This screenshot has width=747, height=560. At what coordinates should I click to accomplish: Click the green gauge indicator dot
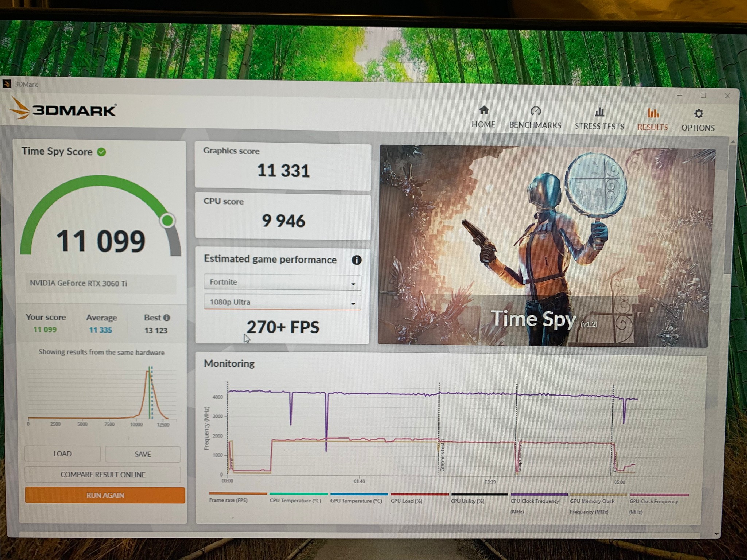pos(168,220)
